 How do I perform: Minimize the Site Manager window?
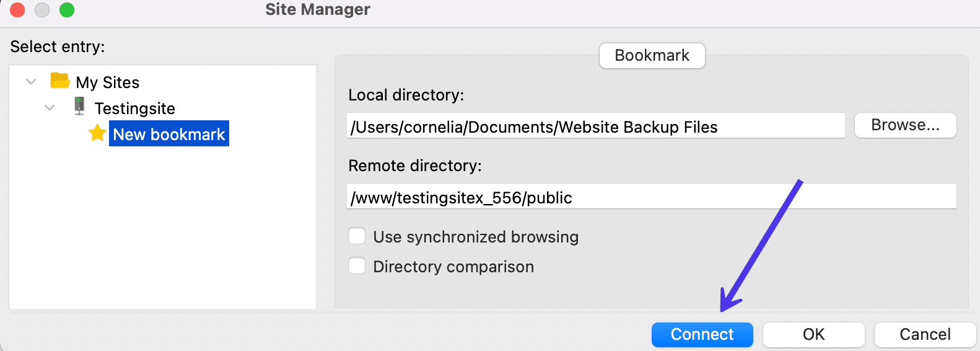click(x=42, y=10)
